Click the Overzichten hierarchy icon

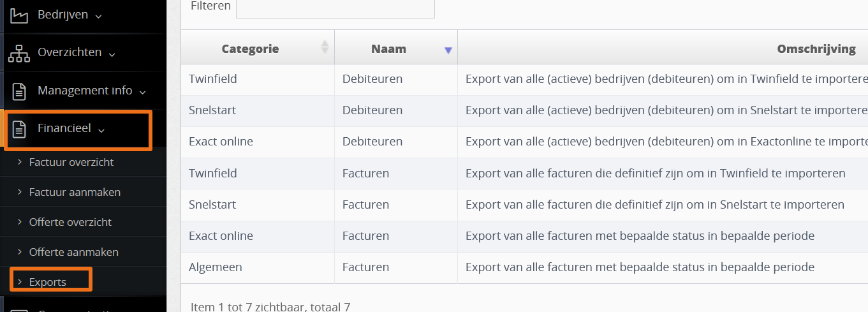click(x=19, y=54)
